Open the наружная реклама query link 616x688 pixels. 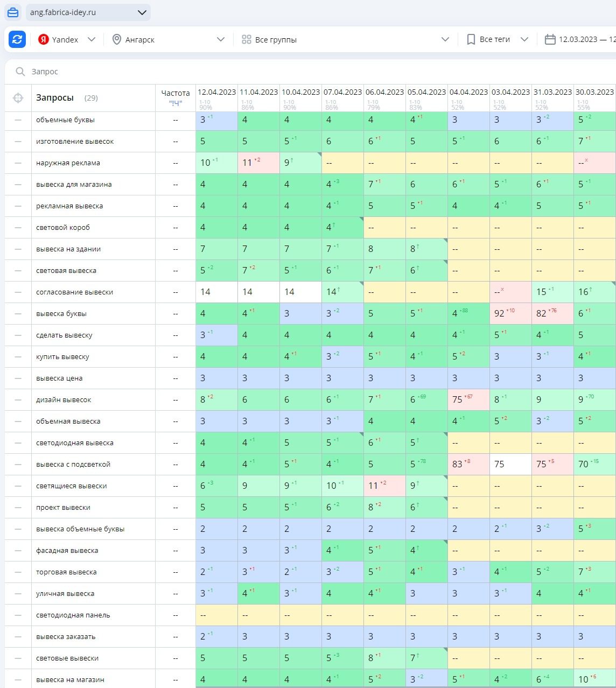[x=68, y=163]
